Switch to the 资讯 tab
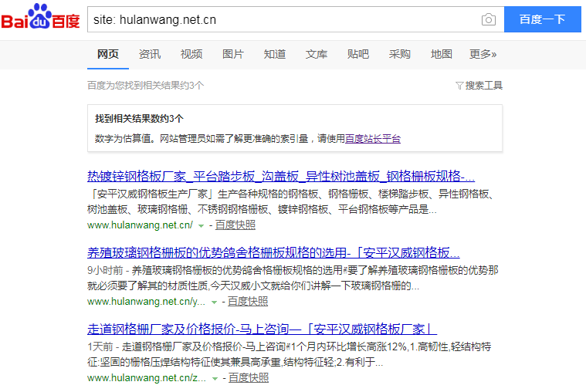 point(150,54)
